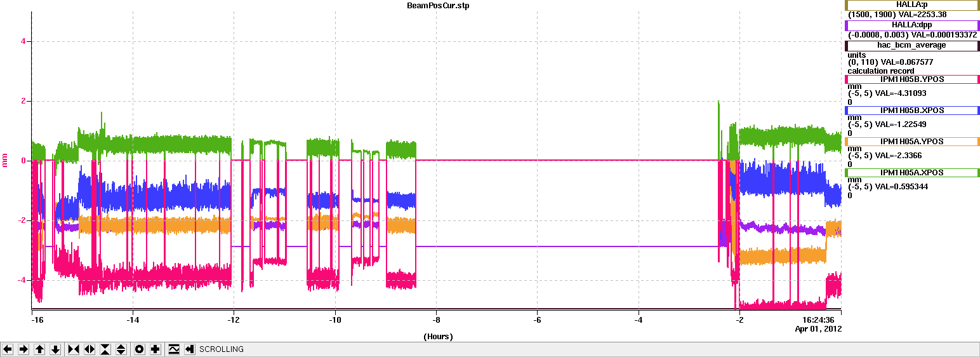This screenshot has height=357, width=980.
Task: Select the HALLA:dpp legend entry
Action: (x=912, y=25)
